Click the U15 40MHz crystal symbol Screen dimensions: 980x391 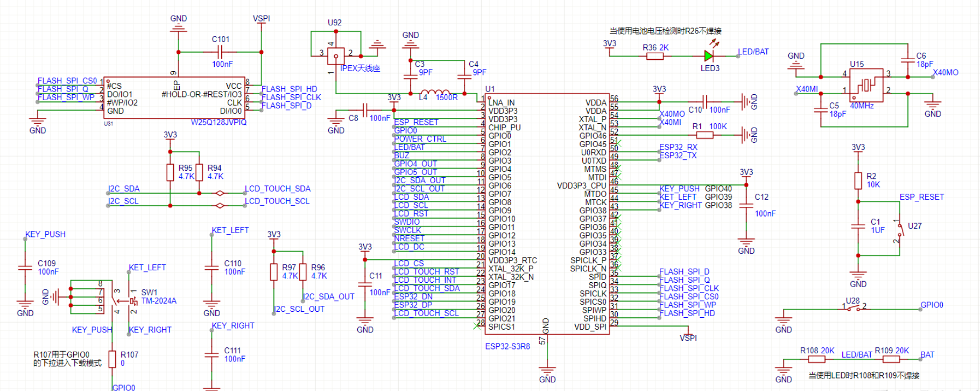866,85
